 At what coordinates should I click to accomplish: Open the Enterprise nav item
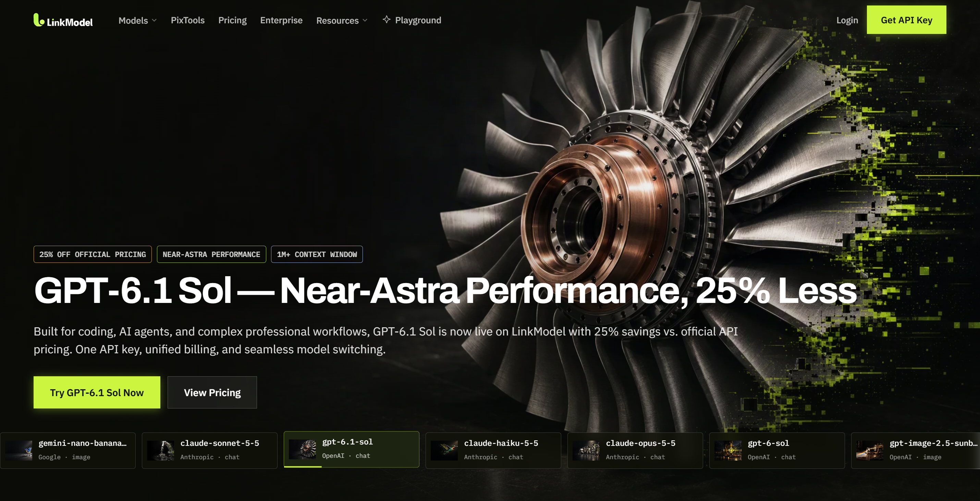[x=281, y=20]
